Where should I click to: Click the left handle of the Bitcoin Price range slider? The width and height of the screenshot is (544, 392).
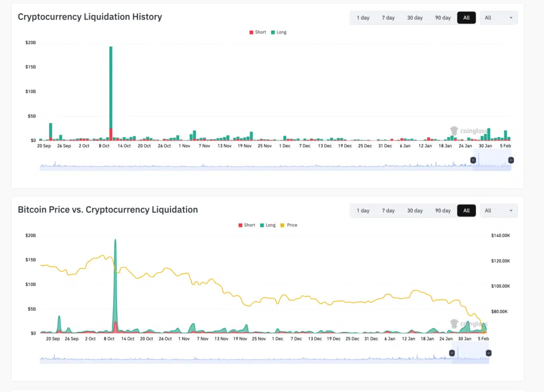click(453, 353)
